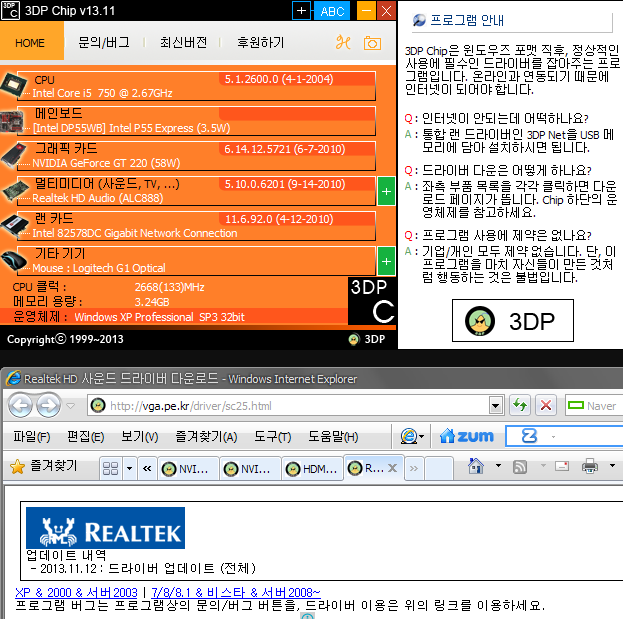
Task: Click the multimedia sound card icon
Action: point(16,191)
